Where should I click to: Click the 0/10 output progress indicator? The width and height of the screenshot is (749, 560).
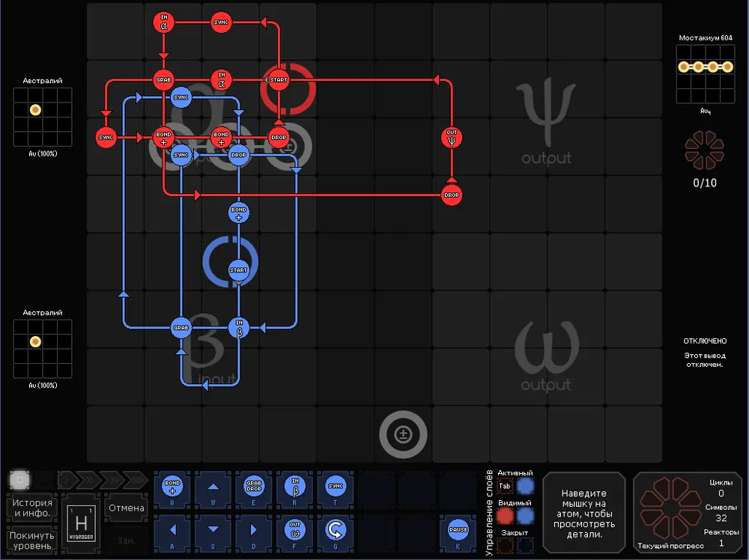tap(705, 183)
